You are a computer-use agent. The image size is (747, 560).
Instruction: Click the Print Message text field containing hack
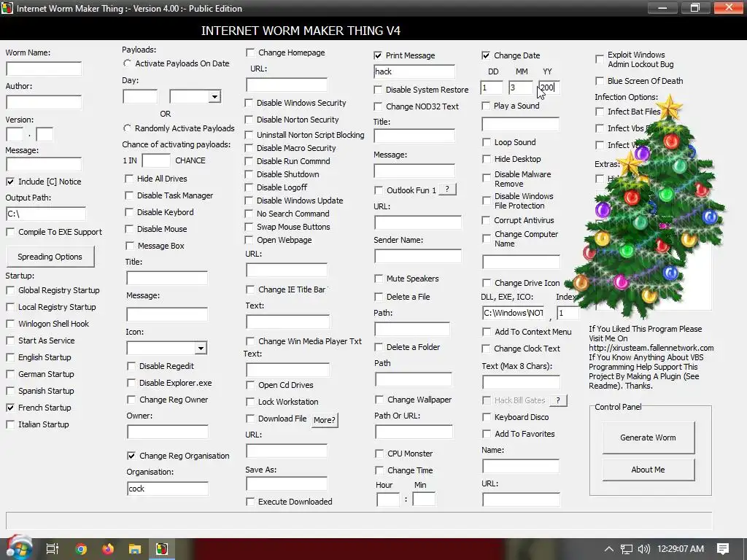(414, 71)
